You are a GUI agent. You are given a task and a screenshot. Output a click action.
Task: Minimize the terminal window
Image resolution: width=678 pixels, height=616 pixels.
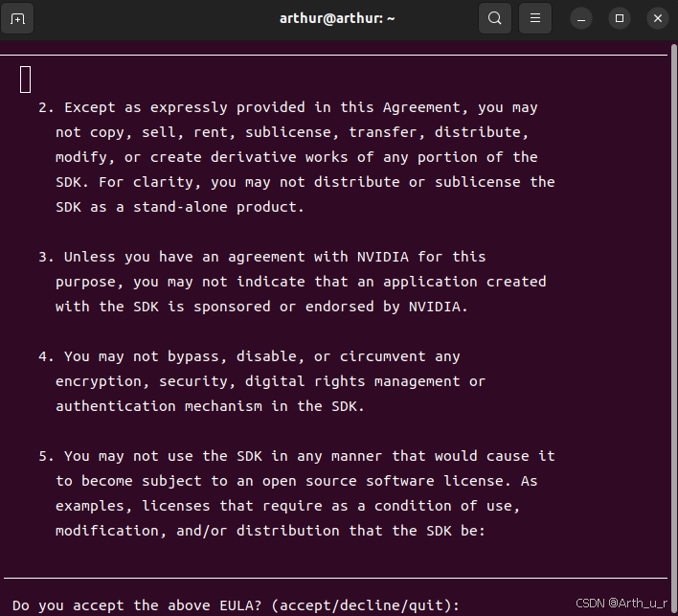pos(581,18)
